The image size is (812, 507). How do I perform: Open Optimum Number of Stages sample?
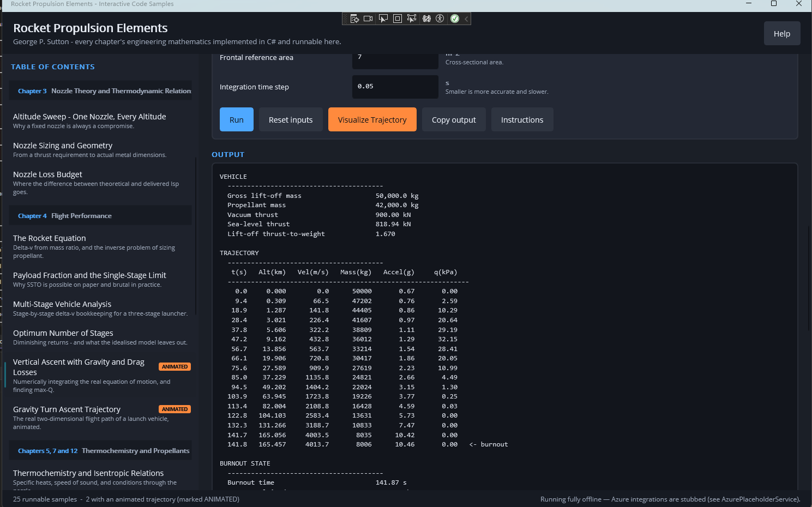tap(100, 337)
